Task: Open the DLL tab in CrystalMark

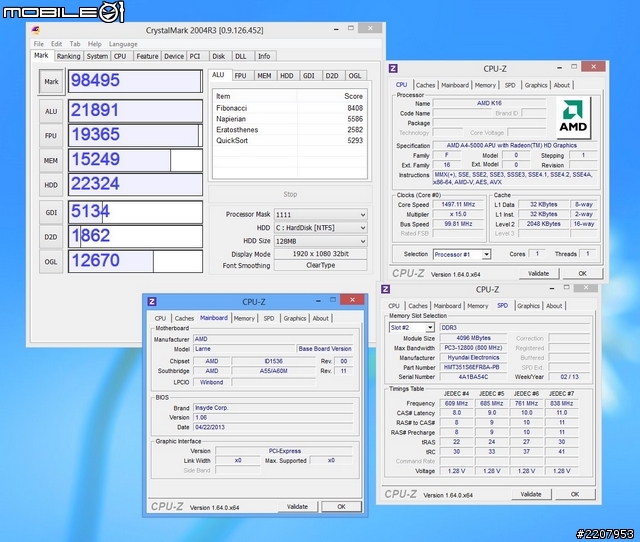Action: pyautogui.click(x=241, y=56)
